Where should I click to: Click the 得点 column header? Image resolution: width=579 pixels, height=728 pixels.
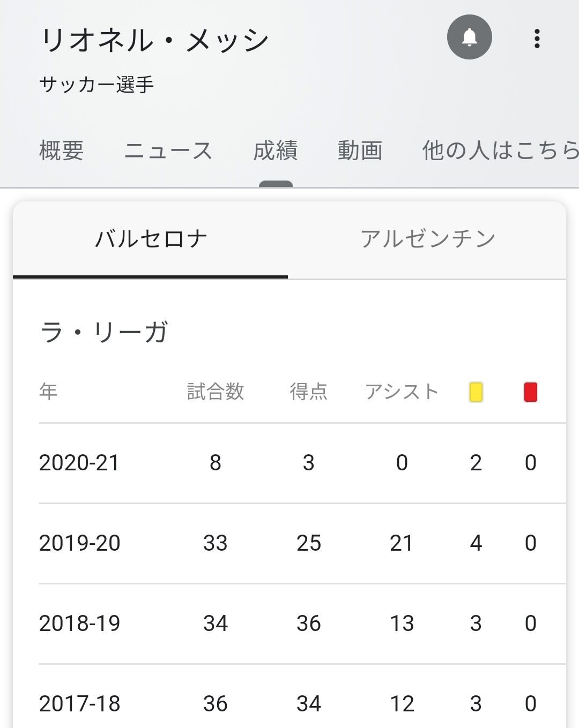point(308,392)
